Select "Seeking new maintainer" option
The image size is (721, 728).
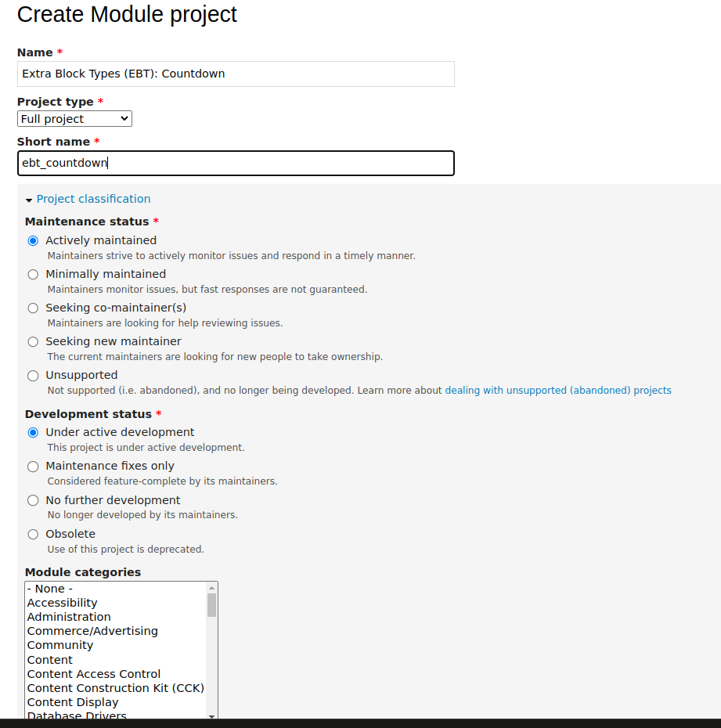32,341
